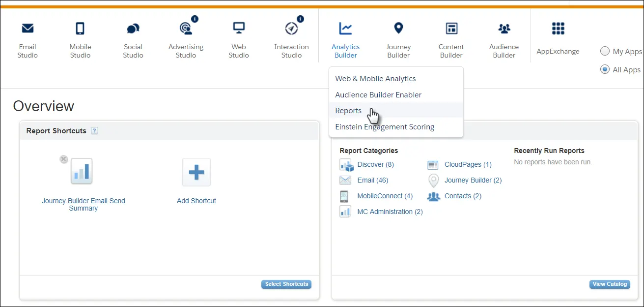This screenshot has width=644, height=307.
Task: Click the Select Shortcuts button
Action: (286, 284)
